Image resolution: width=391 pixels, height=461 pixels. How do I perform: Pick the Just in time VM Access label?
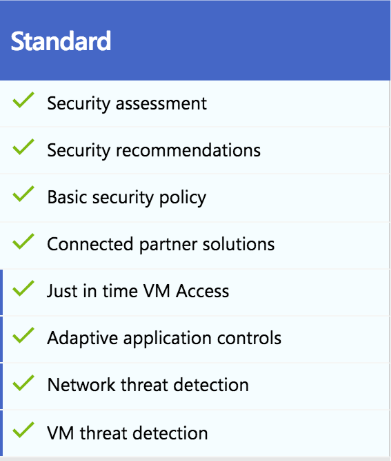click(138, 291)
